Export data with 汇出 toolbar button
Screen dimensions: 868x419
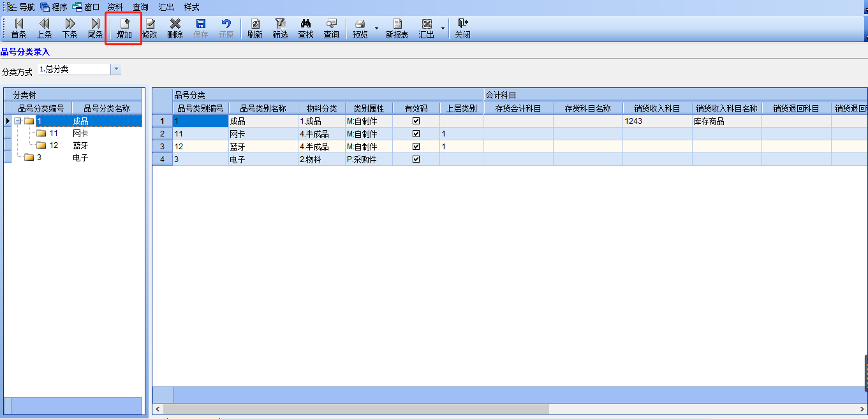(x=427, y=29)
